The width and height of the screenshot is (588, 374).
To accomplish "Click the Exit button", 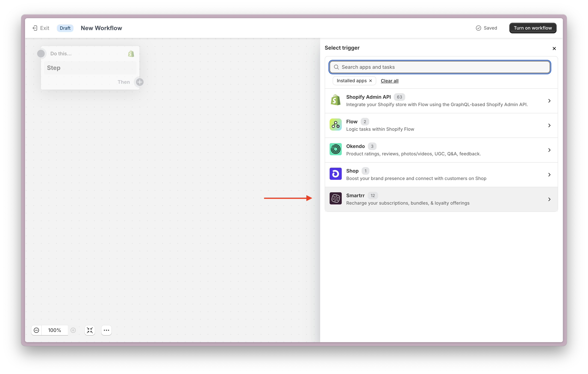I will pyautogui.click(x=41, y=28).
